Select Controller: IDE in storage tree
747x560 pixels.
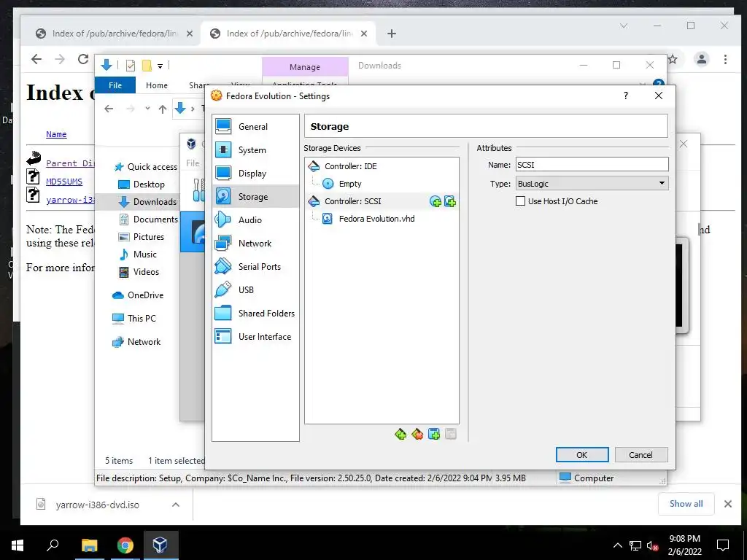[382, 166]
